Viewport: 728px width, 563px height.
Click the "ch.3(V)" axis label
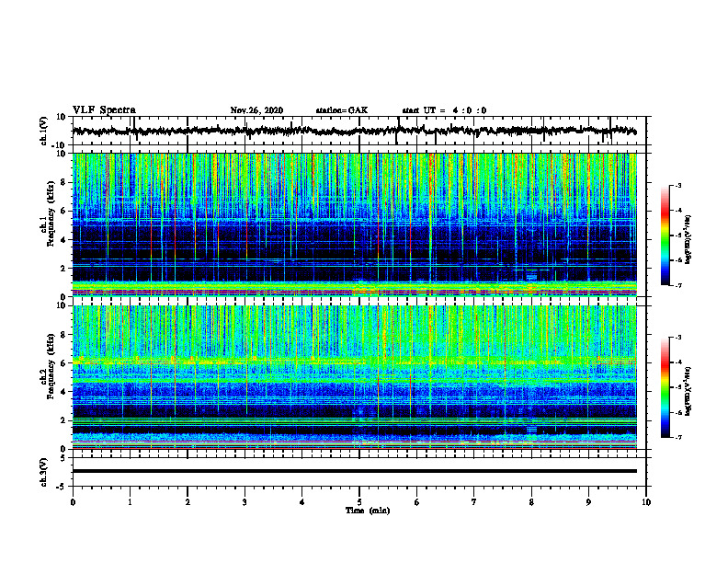44,472
